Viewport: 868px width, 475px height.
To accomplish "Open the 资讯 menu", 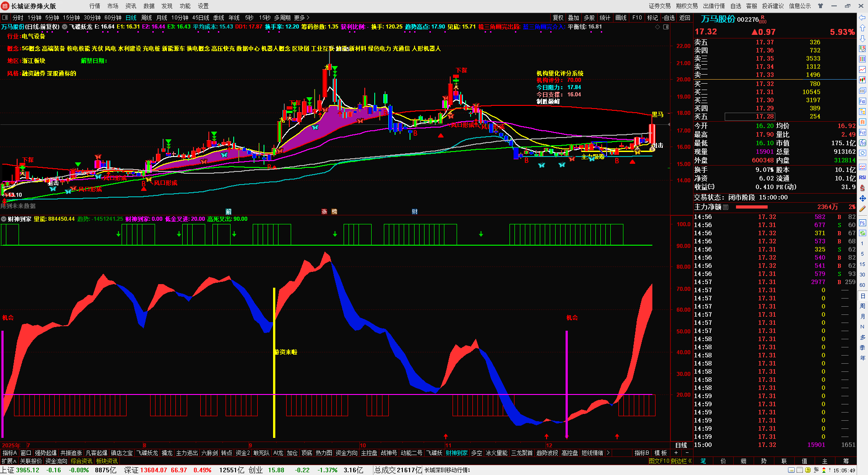I will point(131,6).
